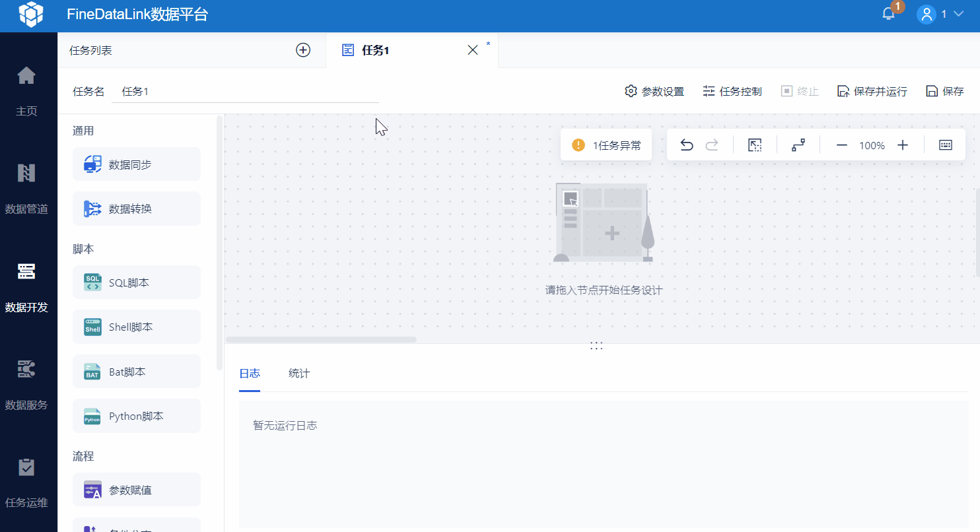Viewport: 980px width, 532px height.
Task: Close the 任务1 tab
Action: click(x=473, y=50)
